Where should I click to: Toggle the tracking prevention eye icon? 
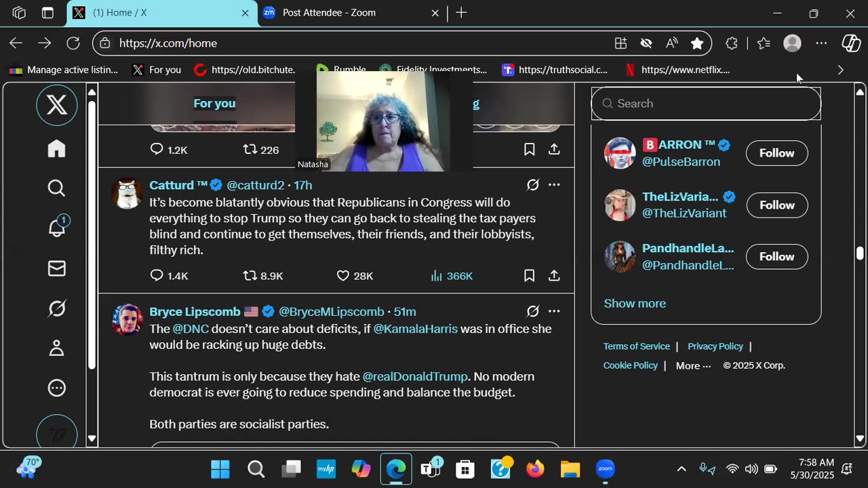click(646, 43)
